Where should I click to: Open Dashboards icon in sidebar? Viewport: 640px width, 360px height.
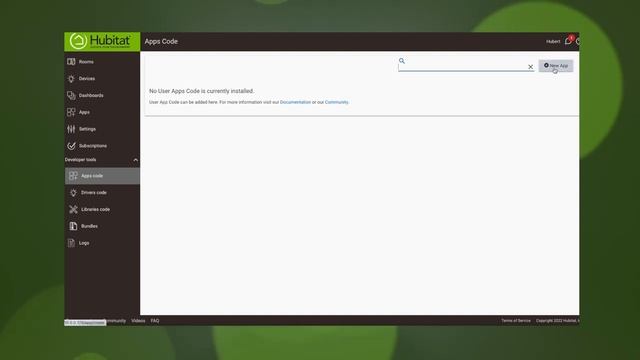71,96
